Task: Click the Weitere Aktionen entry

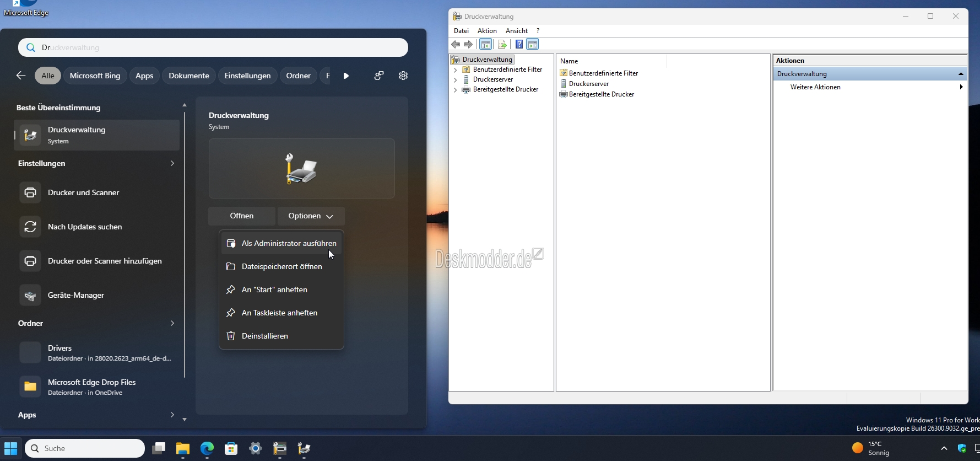Action: coord(815,87)
